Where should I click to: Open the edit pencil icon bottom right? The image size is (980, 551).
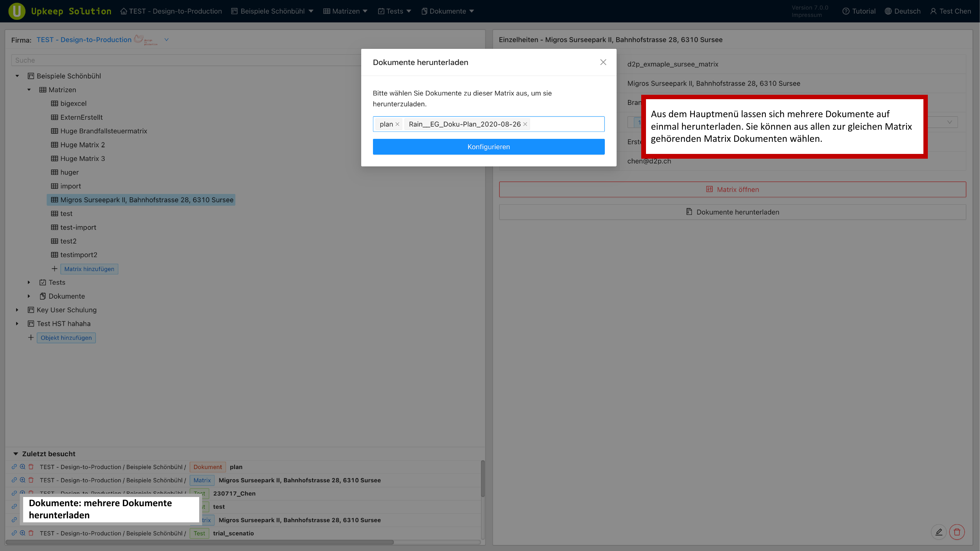(x=938, y=532)
